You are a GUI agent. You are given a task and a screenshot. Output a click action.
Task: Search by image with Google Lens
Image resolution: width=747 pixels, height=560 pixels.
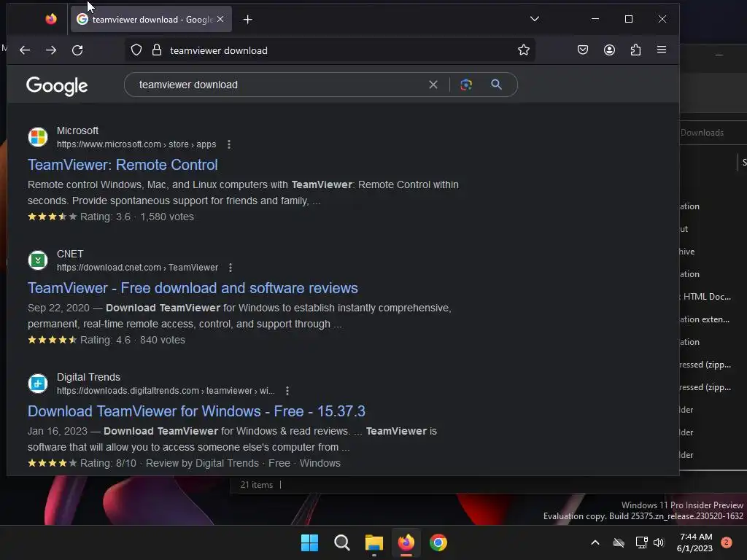[466, 85]
